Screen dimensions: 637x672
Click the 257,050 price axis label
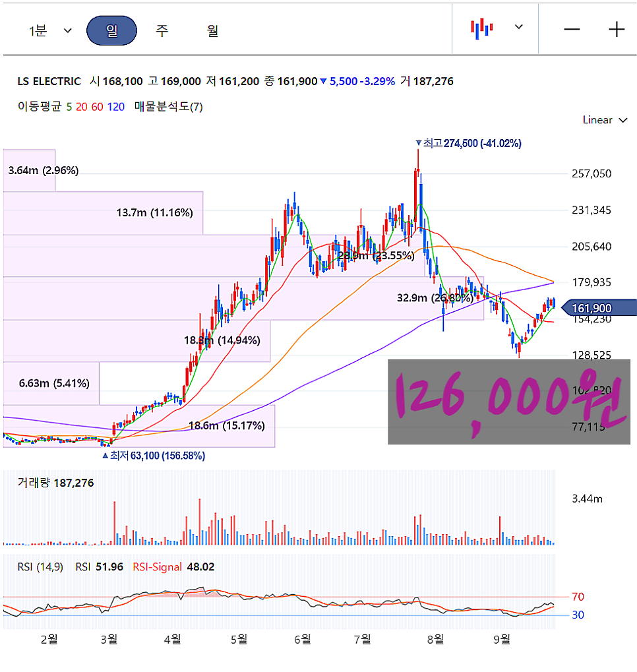pos(591,173)
